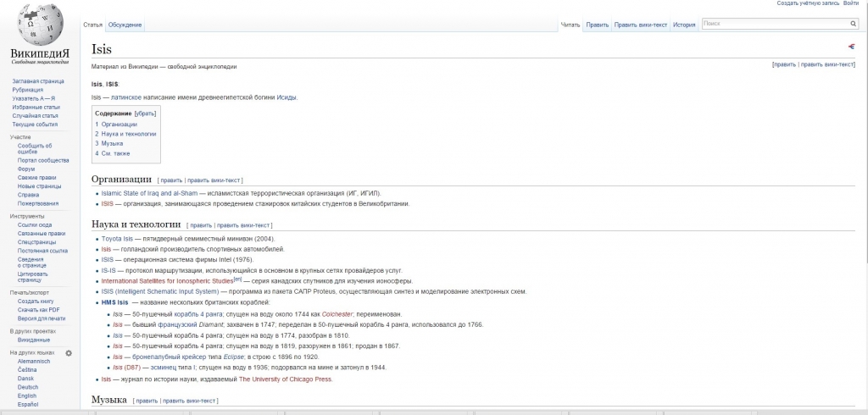This screenshot has width=868, height=415.
Task: Open Islamic State of Iraq and al-Sham link
Action: click(149, 194)
